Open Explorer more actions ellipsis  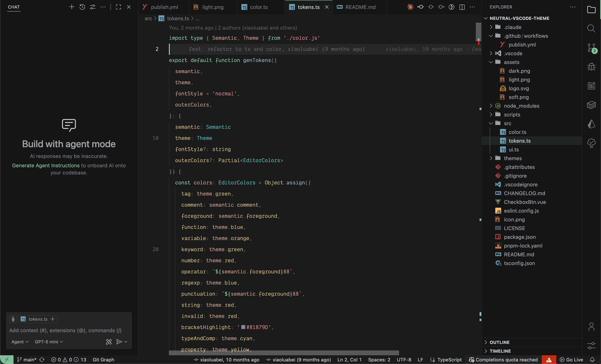click(x=573, y=7)
